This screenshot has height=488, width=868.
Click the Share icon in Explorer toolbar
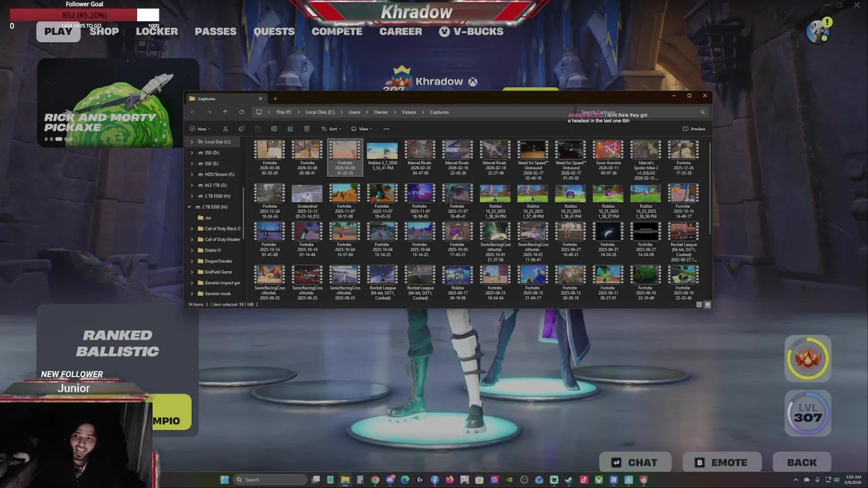coord(290,129)
